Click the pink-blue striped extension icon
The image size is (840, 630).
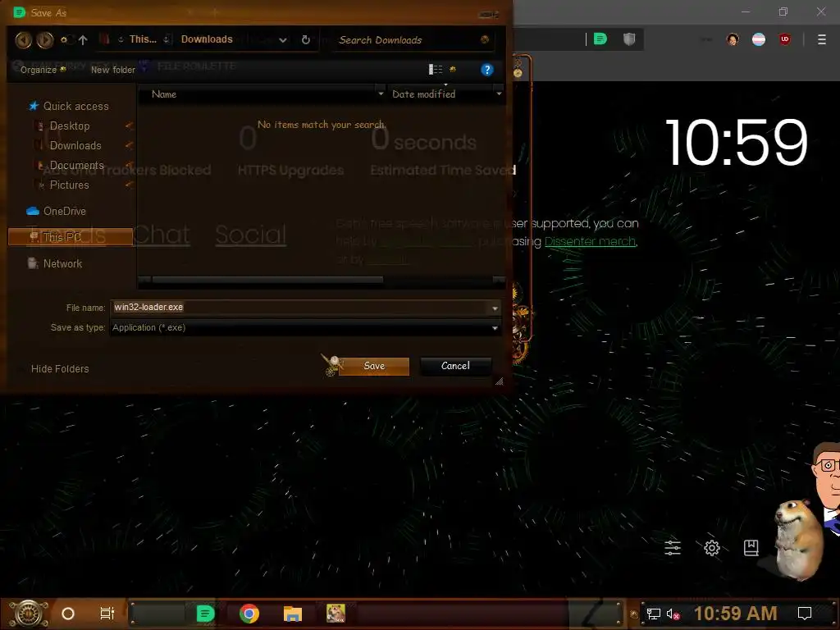759,39
